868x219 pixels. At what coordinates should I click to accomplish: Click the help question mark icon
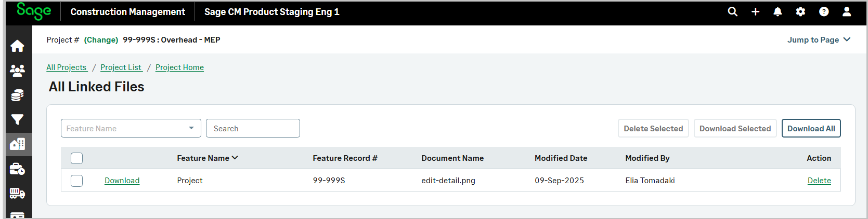coord(824,11)
